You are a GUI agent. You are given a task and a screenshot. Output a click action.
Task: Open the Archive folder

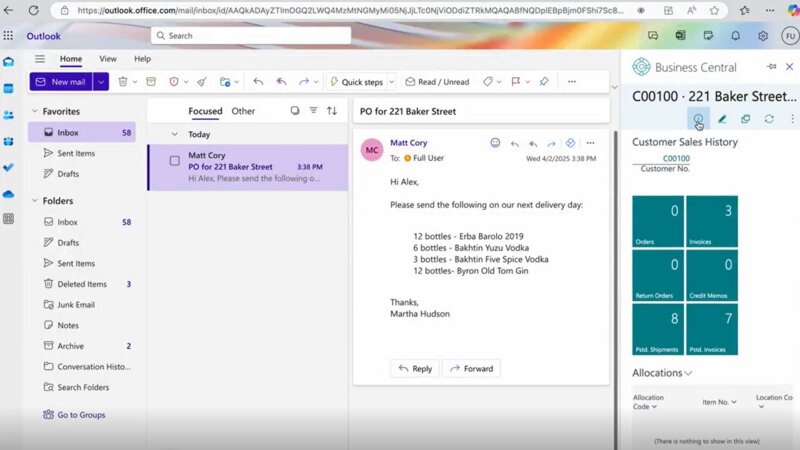82,346
